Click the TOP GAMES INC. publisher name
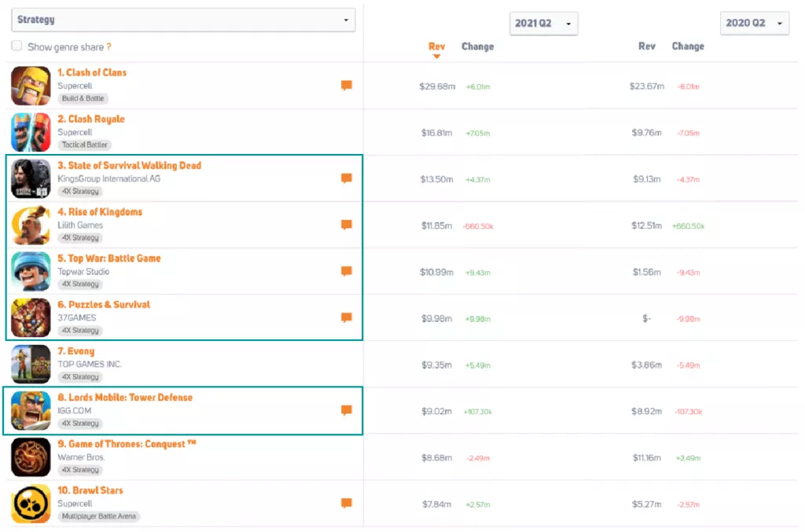 90,365
